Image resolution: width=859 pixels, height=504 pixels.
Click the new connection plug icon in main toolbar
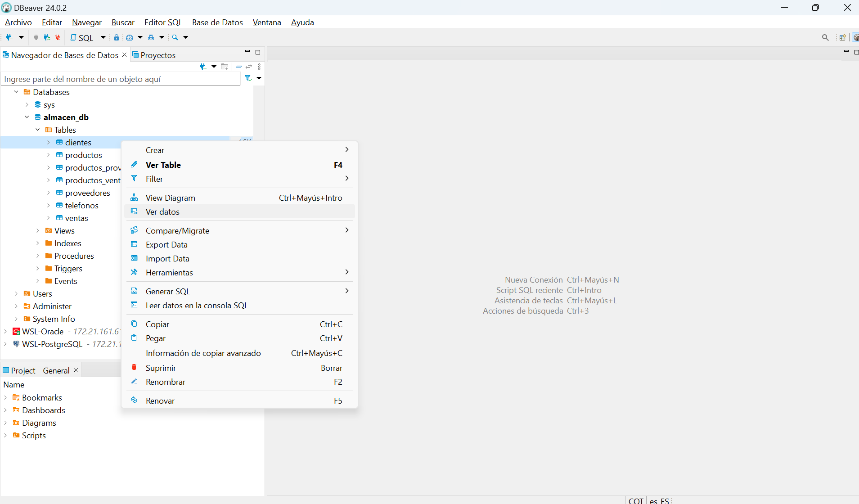click(x=9, y=37)
